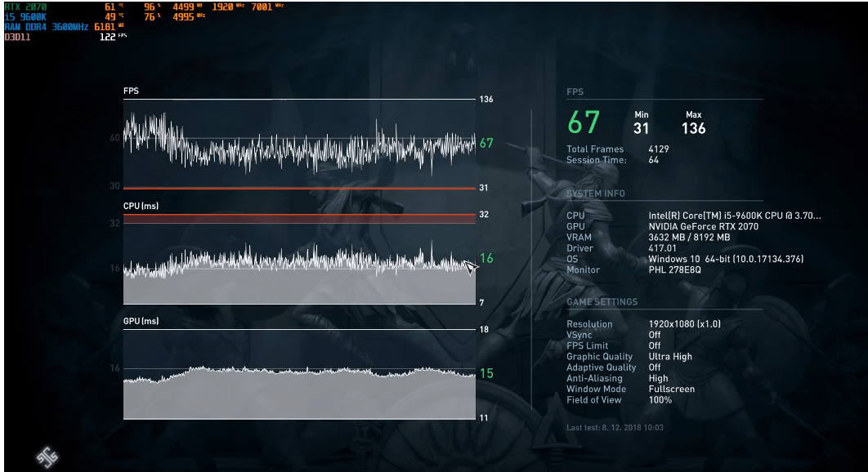
Task: Click the i5 9600K overlay label
Action: [25, 16]
